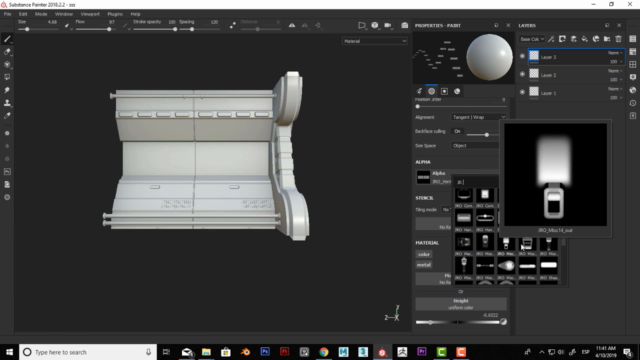Delete the selected layer with trash icon
640x360 pixels.
click(x=618, y=39)
